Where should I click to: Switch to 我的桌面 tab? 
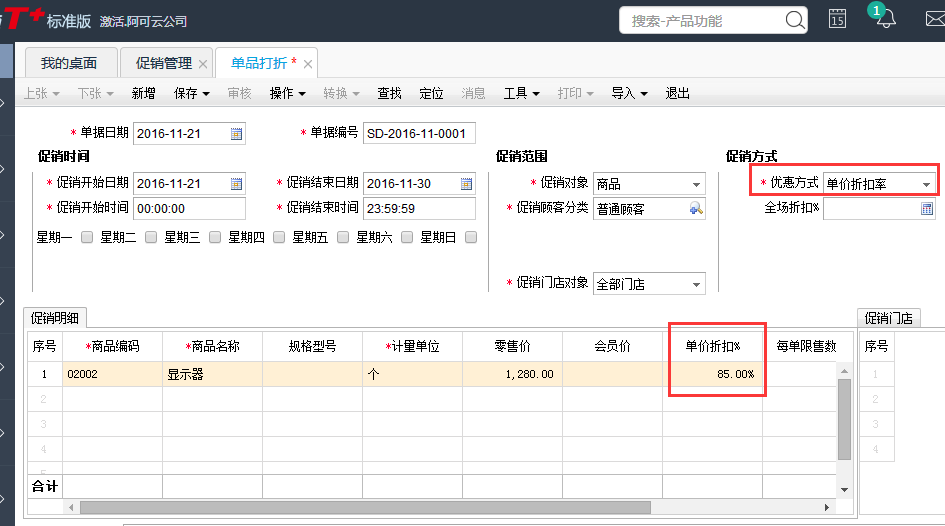[x=69, y=63]
